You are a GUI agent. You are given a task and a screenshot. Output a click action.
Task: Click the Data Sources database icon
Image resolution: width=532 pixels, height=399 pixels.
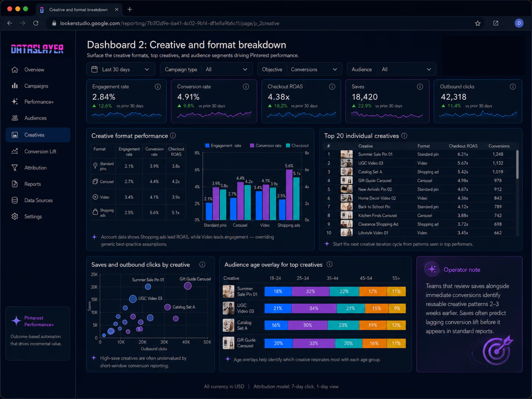coord(15,200)
